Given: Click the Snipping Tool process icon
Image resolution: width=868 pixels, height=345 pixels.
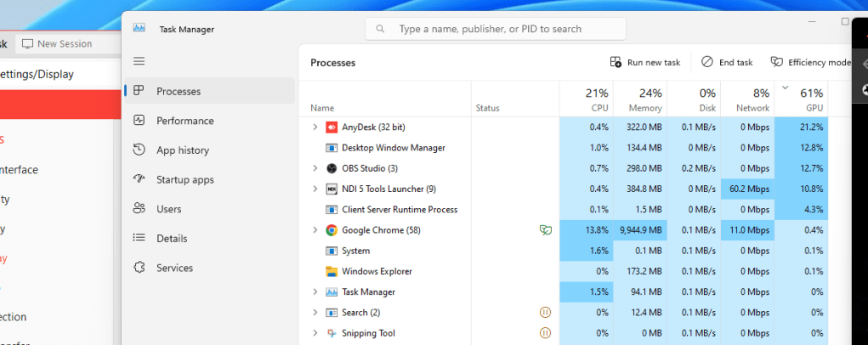Looking at the screenshot, I should (x=332, y=333).
